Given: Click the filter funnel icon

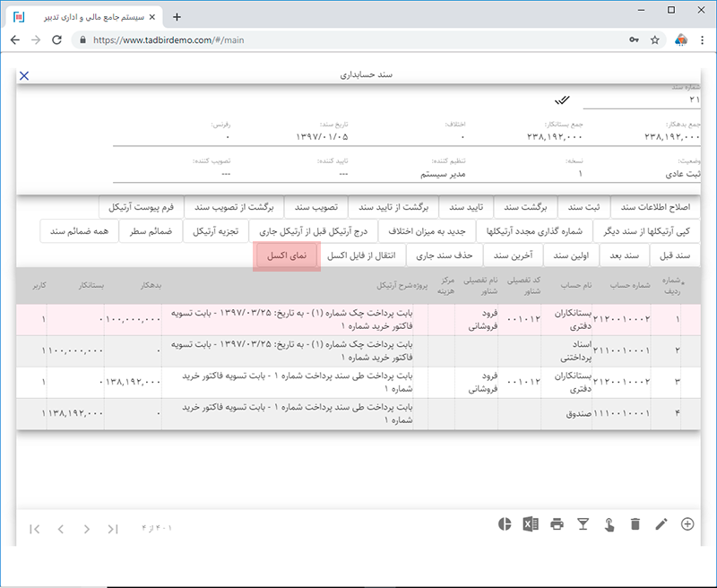Looking at the screenshot, I should pos(583,525).
